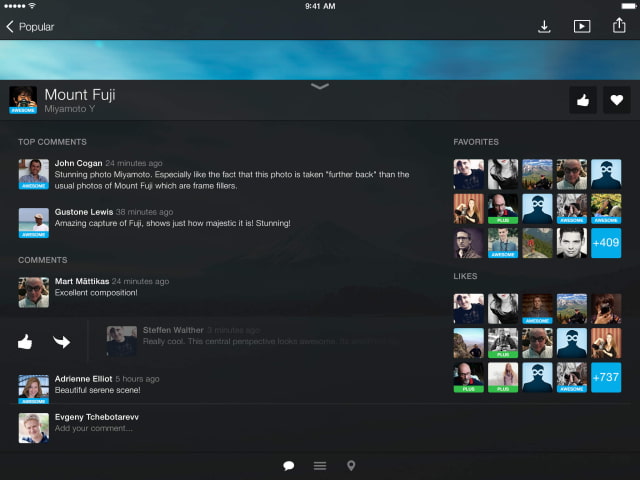Tap the download icon in top bar
Viewport: 640px width, 480px height.
tap(544, 27)
